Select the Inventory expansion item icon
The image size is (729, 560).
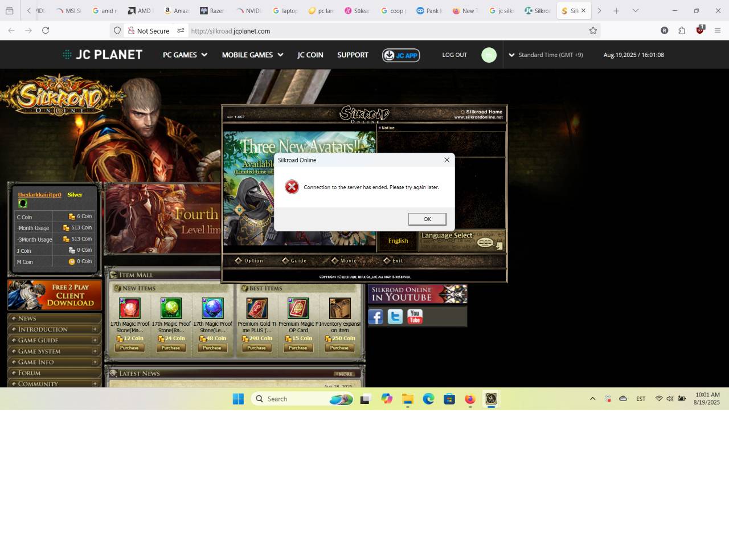pos(339,308)
